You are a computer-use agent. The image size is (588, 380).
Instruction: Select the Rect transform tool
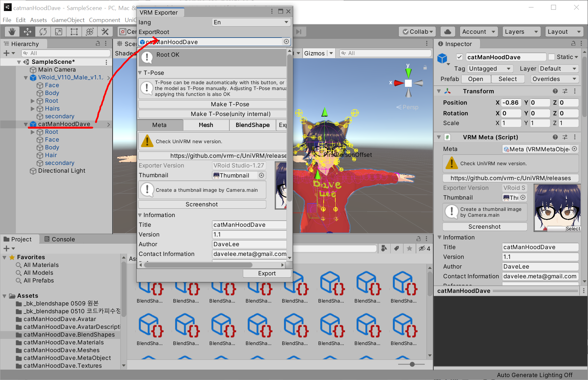tap(74, 31)
